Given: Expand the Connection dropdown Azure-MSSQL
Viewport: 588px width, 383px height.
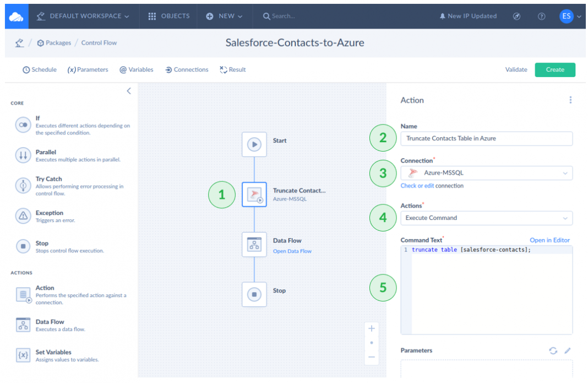Looking at the screenshot, I should click(x=486, y=173).
